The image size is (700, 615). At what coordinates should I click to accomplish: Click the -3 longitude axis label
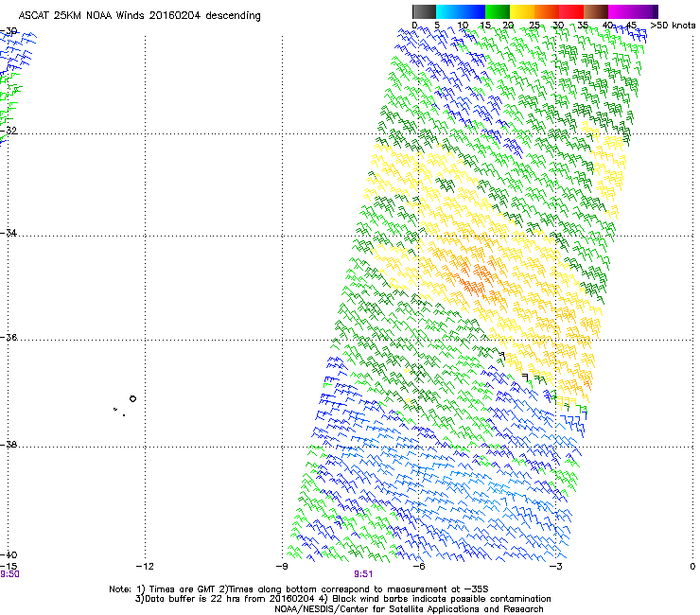tap(555, 567)
